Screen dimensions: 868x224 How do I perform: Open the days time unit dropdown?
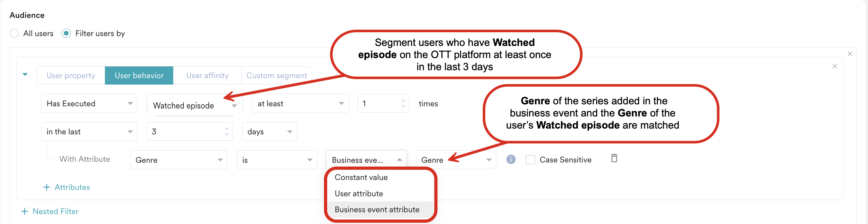tap(269, 131)
